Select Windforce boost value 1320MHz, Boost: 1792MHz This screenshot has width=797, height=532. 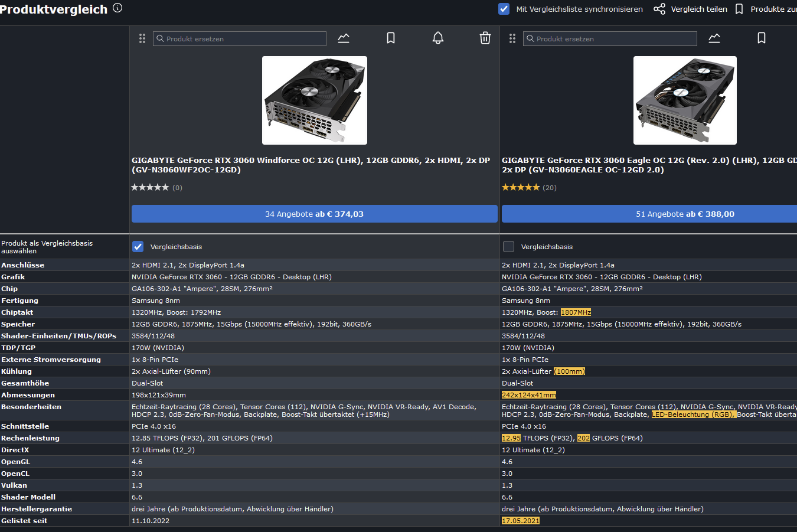coord(176,312)
